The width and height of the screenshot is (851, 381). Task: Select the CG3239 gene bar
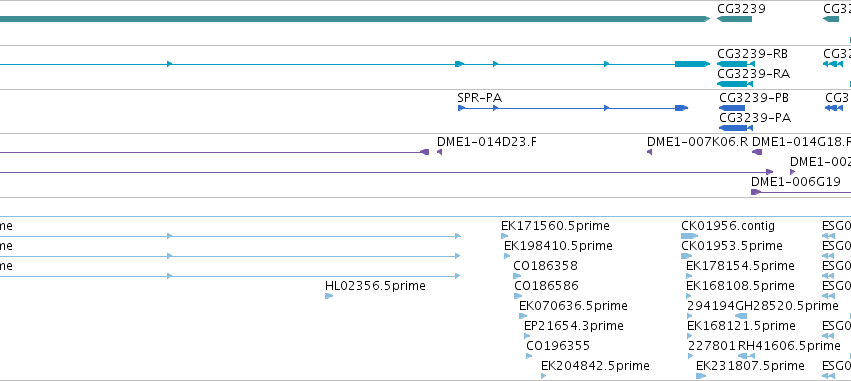(x=734, y=19)
